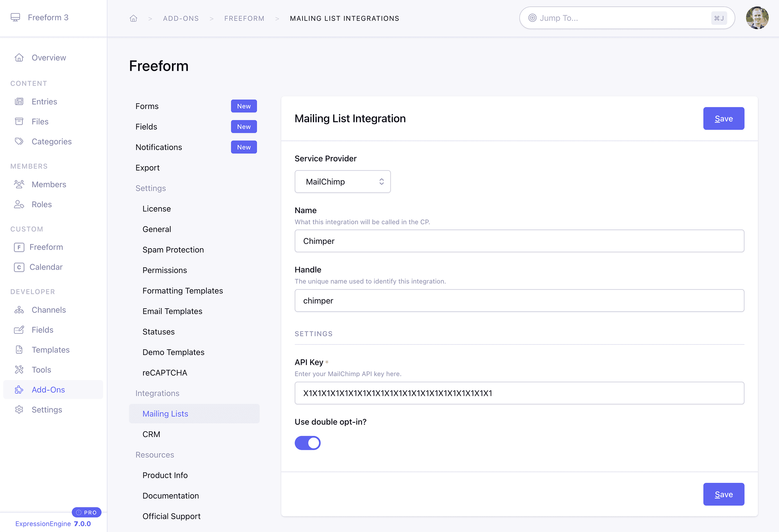The height and width of the screenshot is (532, 779).
Task: Click the Roles icon in sidebar
Action: [x=19, y=204]
